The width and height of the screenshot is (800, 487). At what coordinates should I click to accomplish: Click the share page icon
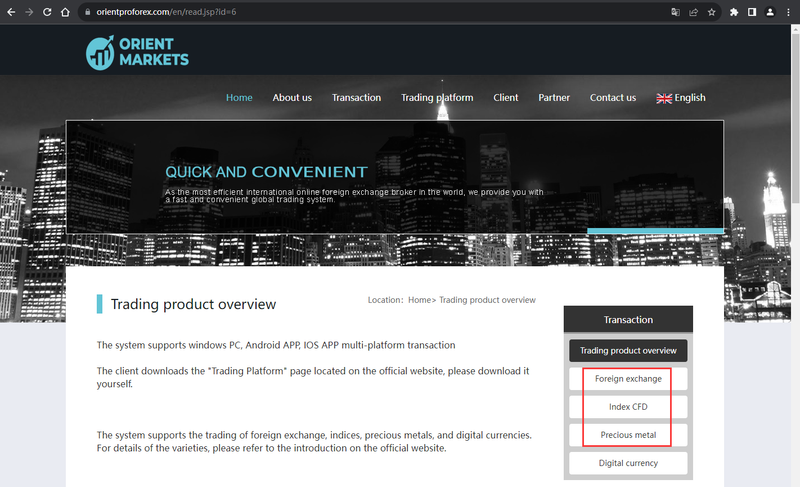(x=693, y=12)
